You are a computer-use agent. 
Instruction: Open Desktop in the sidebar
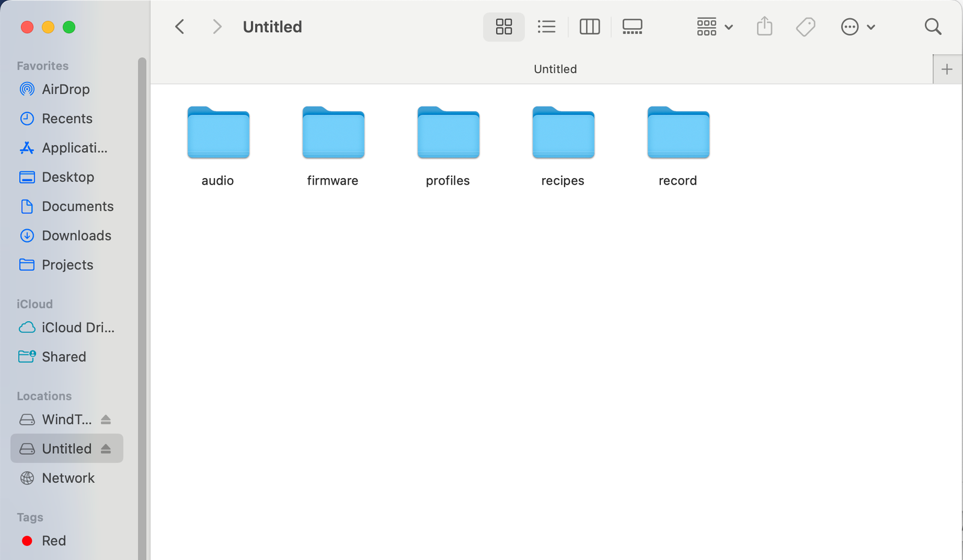pyautogui.click(x=67, y=177)
